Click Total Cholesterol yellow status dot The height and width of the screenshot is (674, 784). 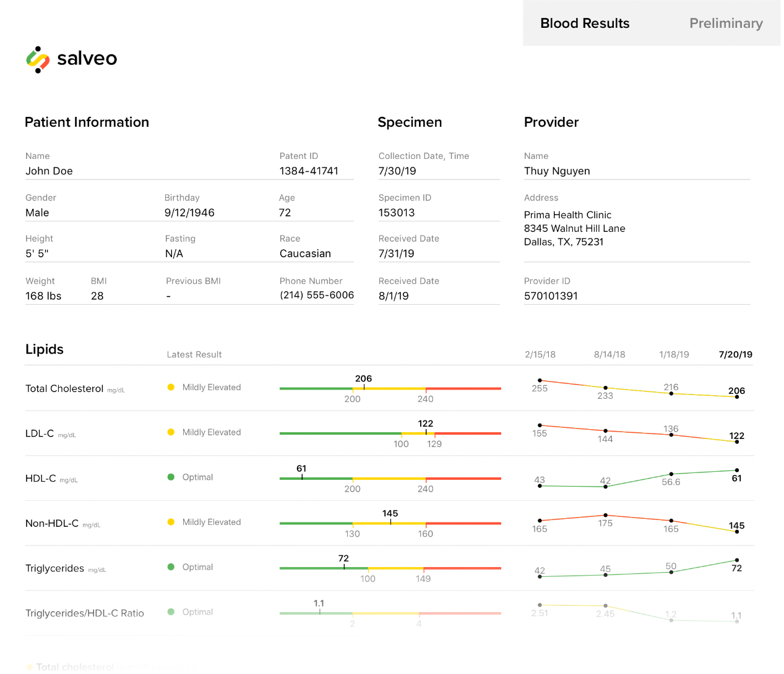(171, 388)
